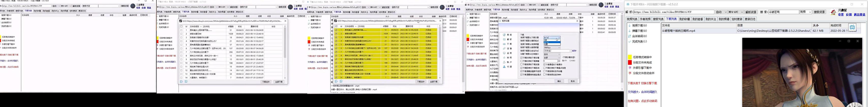Tick row id 7 (266 likes) in unchecked list
The height and width of the screenshot is (107, 868).
click(x=181, y=52)
